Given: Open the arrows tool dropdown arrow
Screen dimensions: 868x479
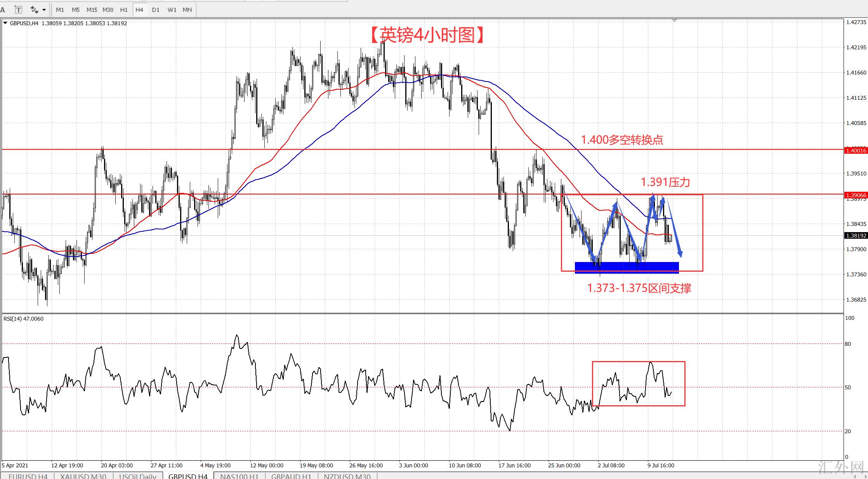Looking at the screenshot, I should 44,10.
